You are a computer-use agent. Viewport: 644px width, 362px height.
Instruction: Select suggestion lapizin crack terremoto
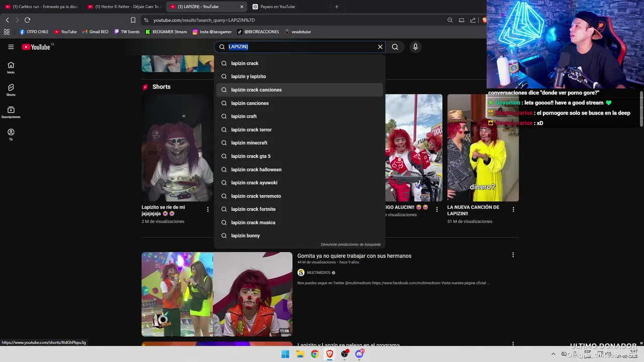point(299,196)
